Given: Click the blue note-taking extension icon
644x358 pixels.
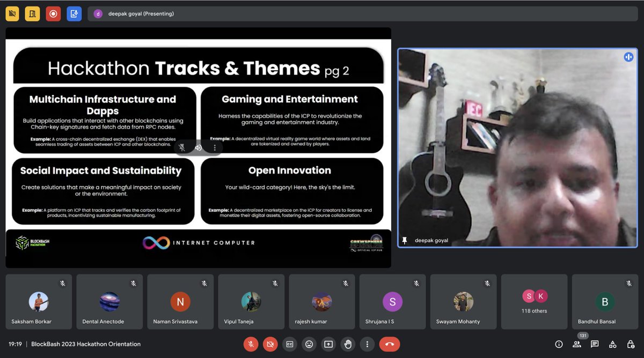Looking at the screenshot, I should [x=74, y=13].
